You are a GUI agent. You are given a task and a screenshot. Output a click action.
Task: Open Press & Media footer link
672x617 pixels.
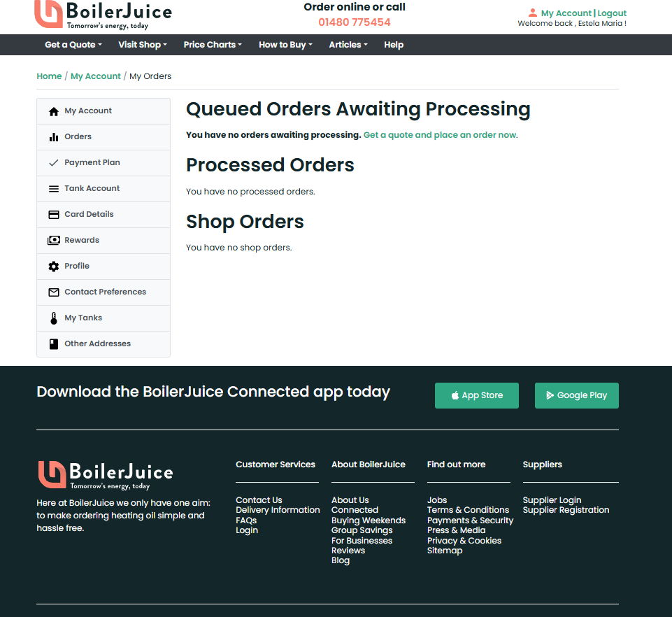(456, 530)
